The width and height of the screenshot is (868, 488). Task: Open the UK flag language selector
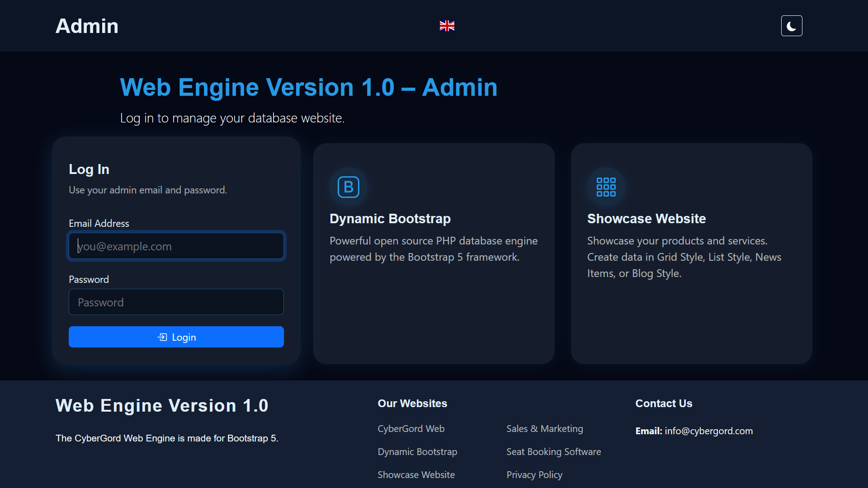pyautogui.click(x=447, y=26)
